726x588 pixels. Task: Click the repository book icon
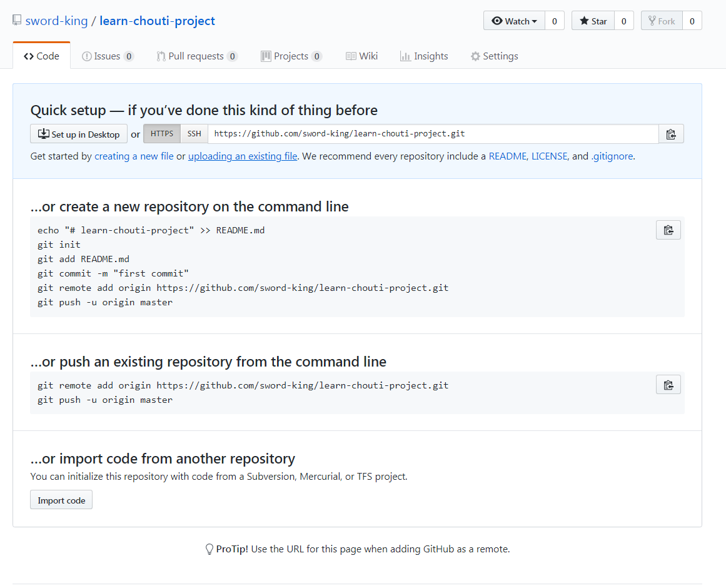pyautogui.click(x=17, y=21)
